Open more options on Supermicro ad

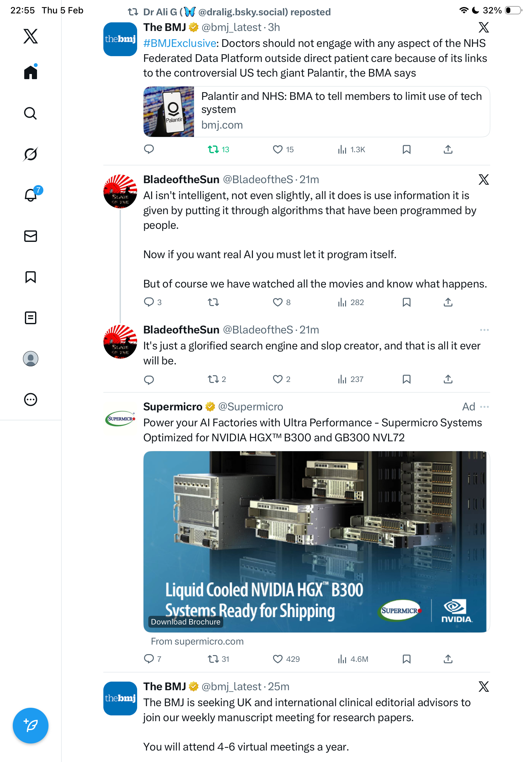pyautogui.click(x=484, y=407)
